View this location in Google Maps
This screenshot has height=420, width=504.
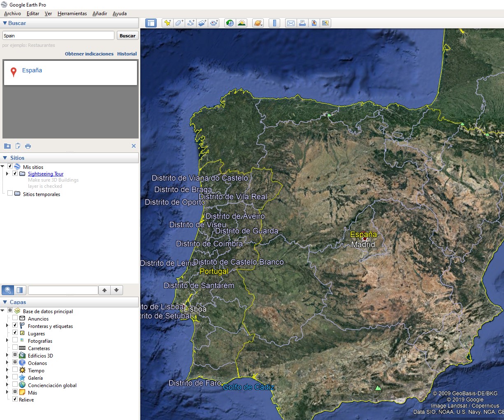click(325, 23)
